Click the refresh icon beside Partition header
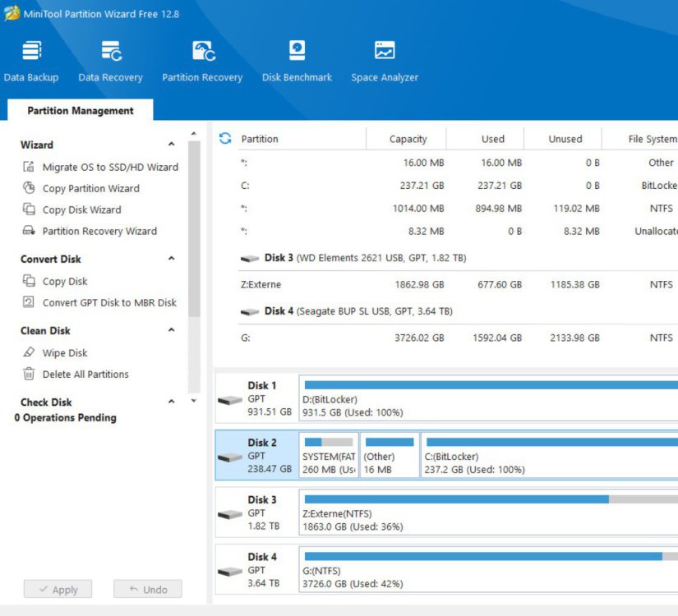678x616 pixels. point(225,139)
